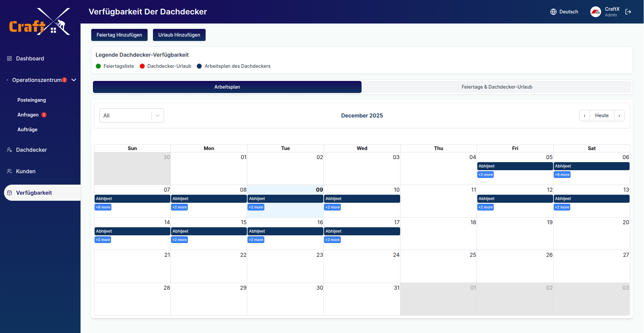Screen dimensions: 644x333
Task: Go to next month with right arrow
Action: pos(620,115)
